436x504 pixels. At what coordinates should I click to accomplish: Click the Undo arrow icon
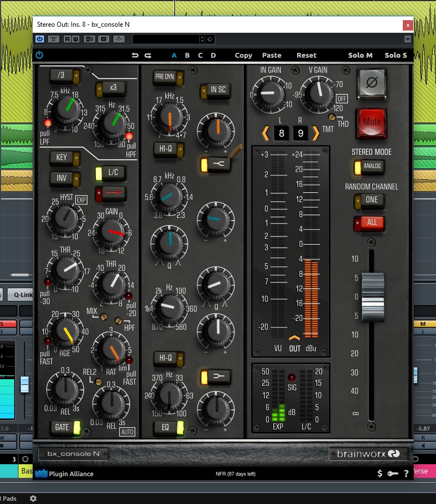[136, 55]
